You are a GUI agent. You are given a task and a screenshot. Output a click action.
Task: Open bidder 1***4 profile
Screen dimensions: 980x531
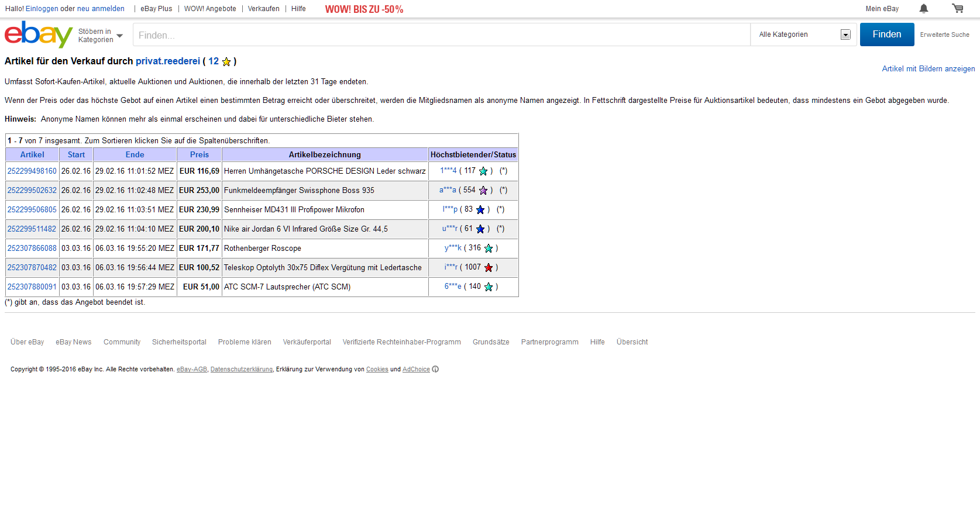[x=448, y=170]
